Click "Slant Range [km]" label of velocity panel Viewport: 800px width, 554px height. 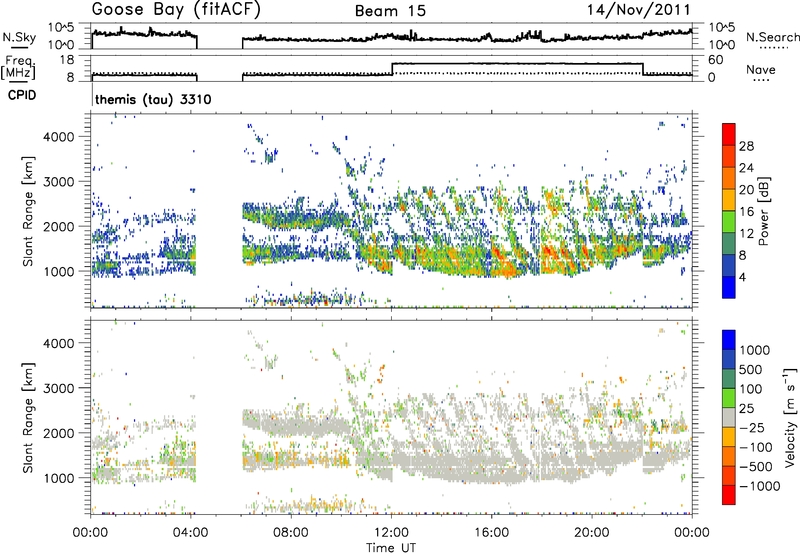tap(28, 417)
